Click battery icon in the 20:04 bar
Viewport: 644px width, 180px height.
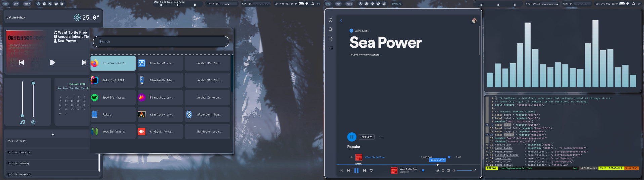622,4
